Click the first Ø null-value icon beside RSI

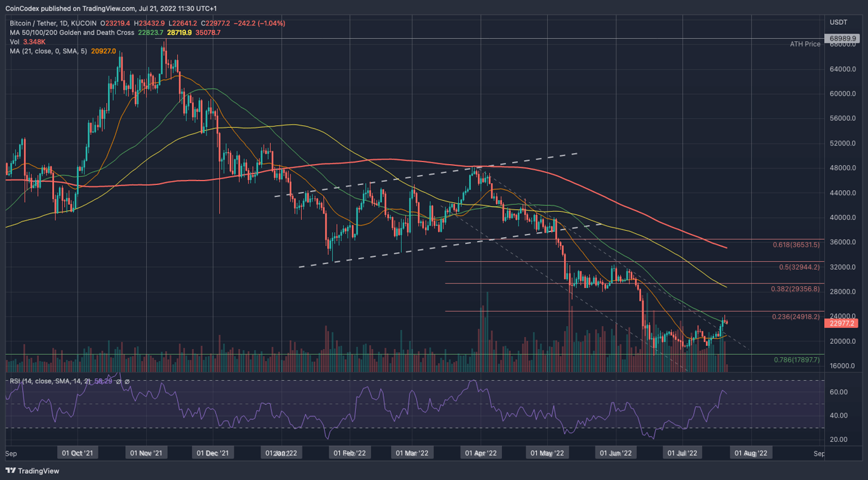[118, 381]
